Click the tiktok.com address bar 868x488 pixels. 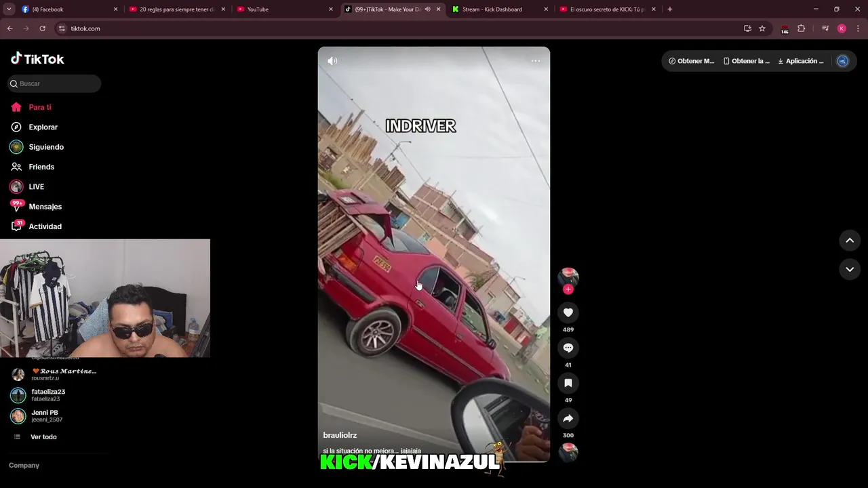click(400, 28)
